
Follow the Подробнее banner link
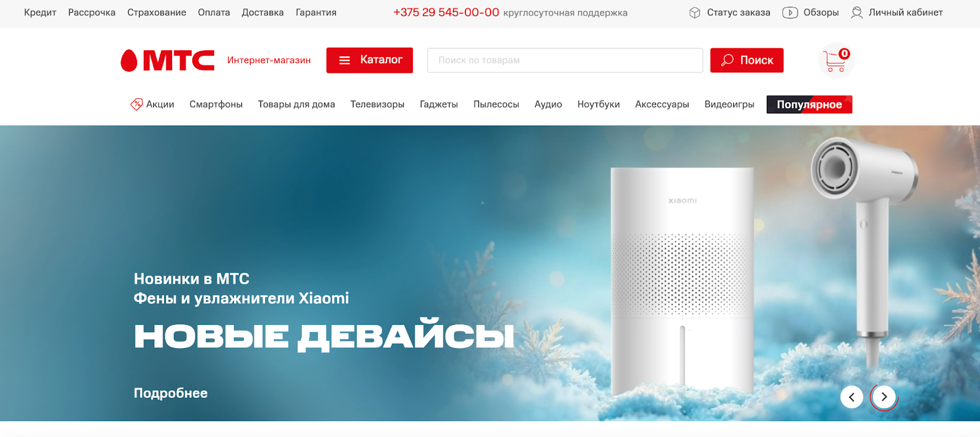tap(171, 393)
